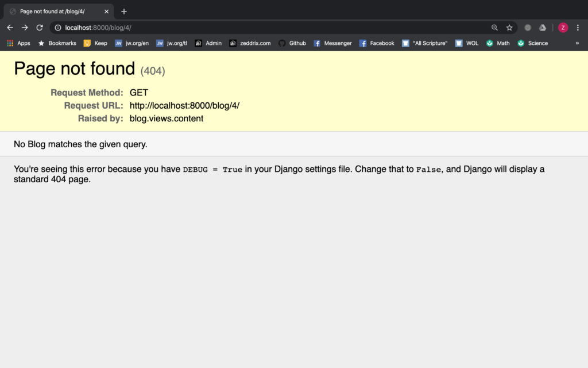
Task: Reload the page with the refresh icon
Action: pyautogui.click(x=40, y=28)
